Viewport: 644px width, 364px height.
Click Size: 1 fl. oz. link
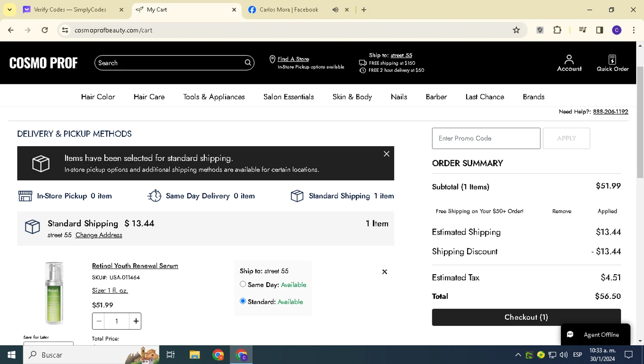tap(110, 291)
